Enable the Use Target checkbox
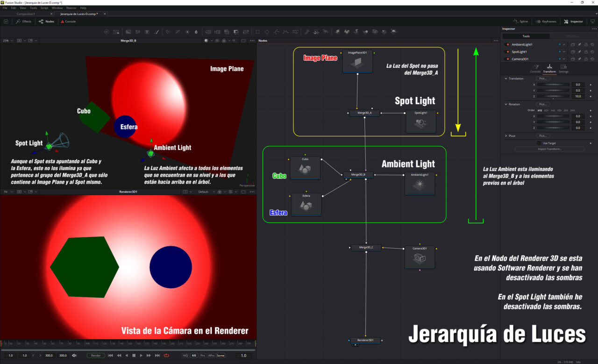The width and height of the screenshot is (598, 364). [x=539, y=143]
